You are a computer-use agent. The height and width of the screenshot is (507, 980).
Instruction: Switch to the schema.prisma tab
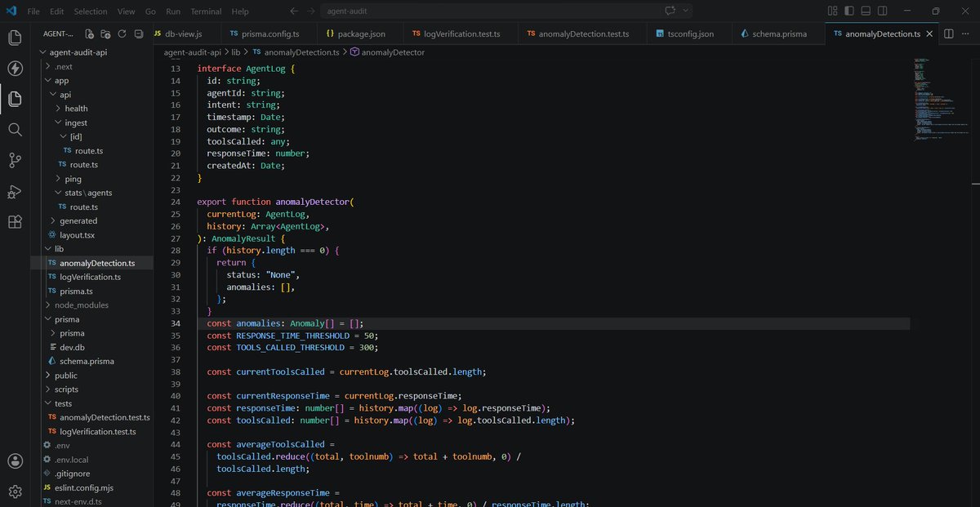click(780, 34)
